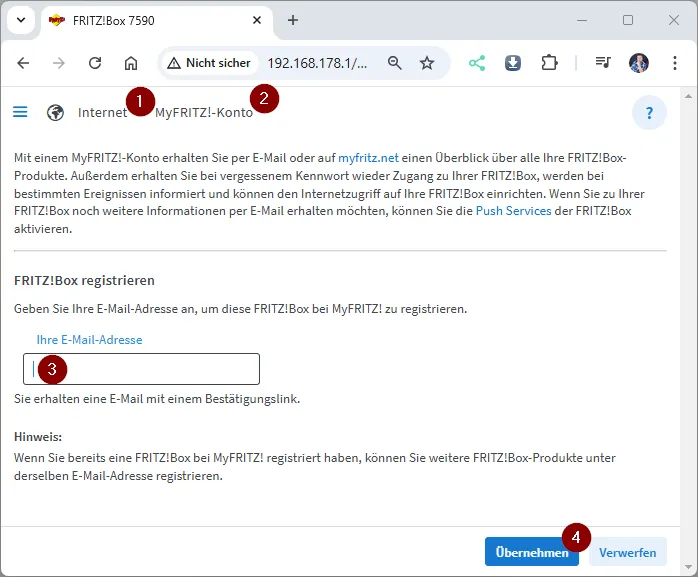Click the globe Internet icon
Screen dimensions: 698x577
coord(56,112)
